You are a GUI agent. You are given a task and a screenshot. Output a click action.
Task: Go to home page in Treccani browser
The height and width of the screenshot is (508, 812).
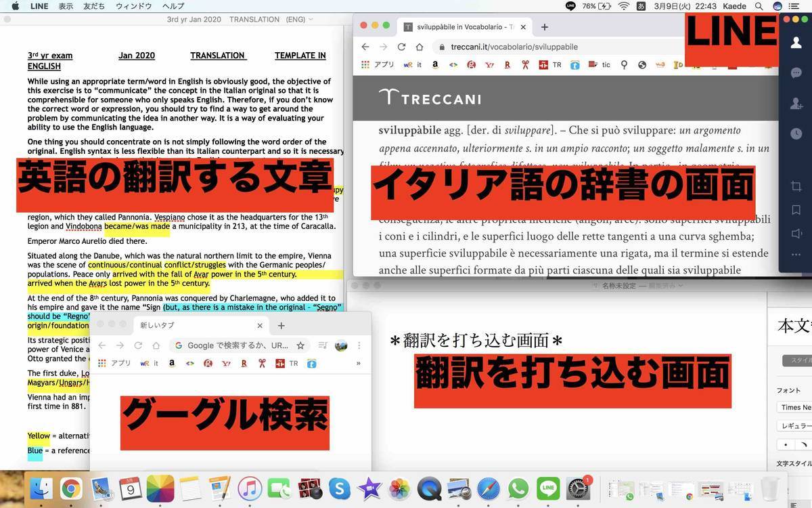point(420,47)
